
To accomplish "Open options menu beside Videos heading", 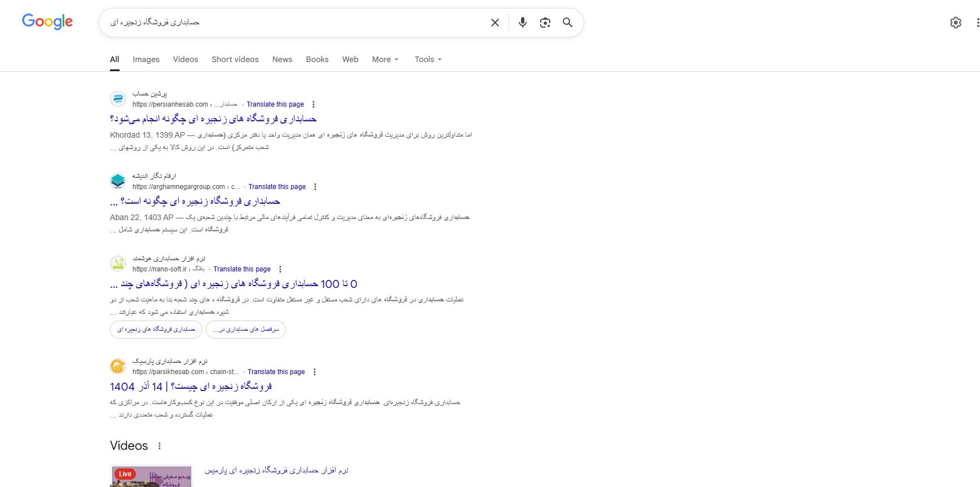I will click(x=160, y=446).
